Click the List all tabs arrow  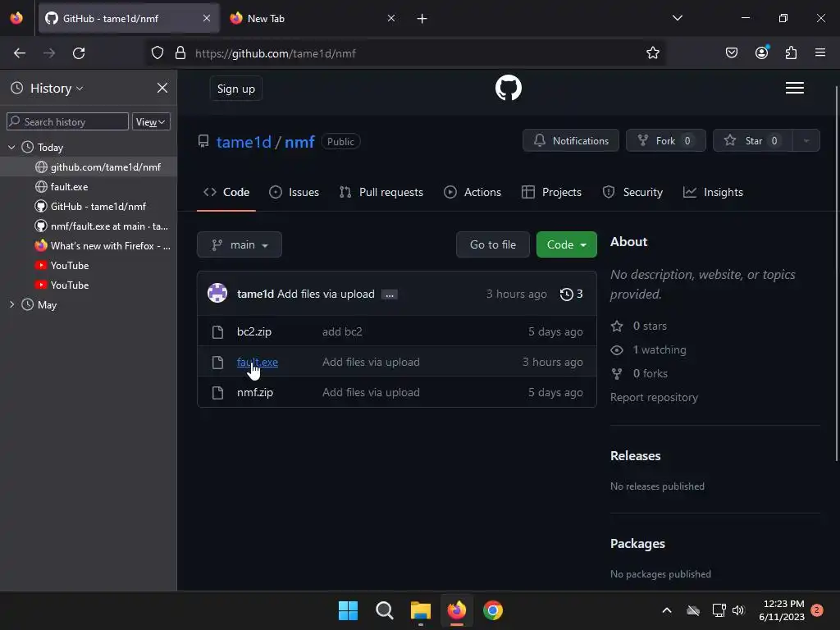677,18
